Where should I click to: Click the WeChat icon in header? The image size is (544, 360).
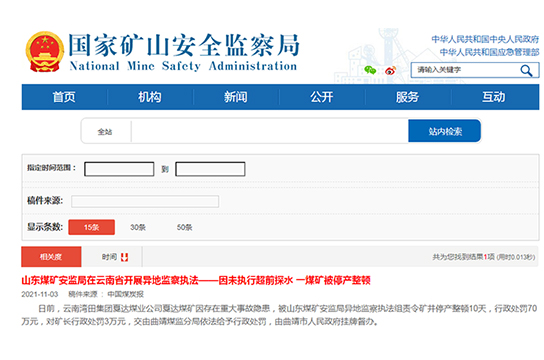coord(370,70)
